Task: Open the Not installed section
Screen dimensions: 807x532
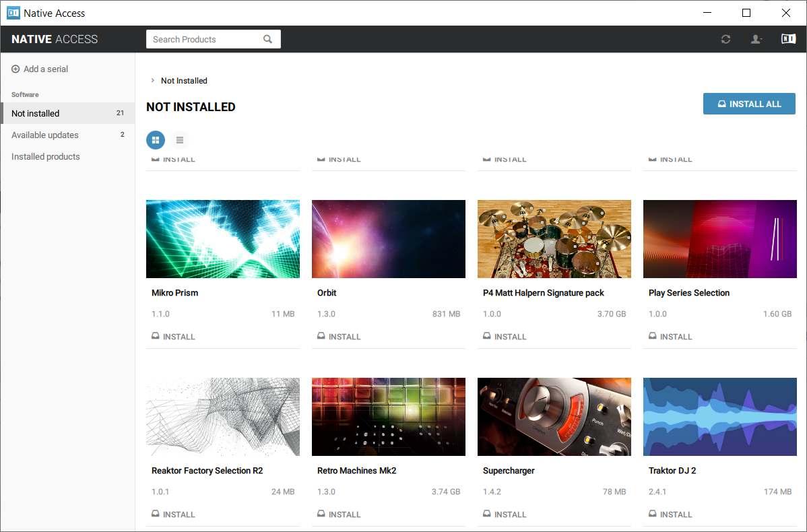Action: (x=67, y=113)
